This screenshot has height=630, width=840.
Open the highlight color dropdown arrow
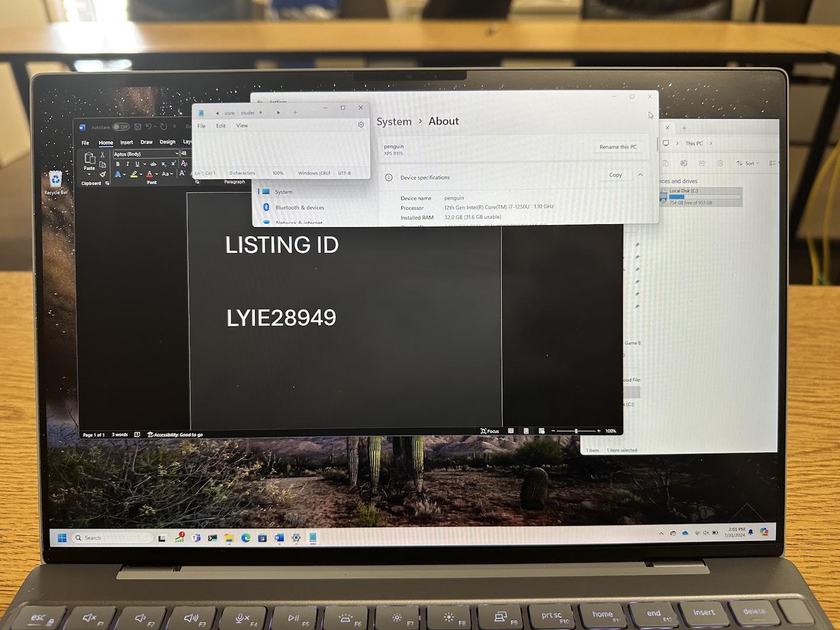tap(141, 174)
